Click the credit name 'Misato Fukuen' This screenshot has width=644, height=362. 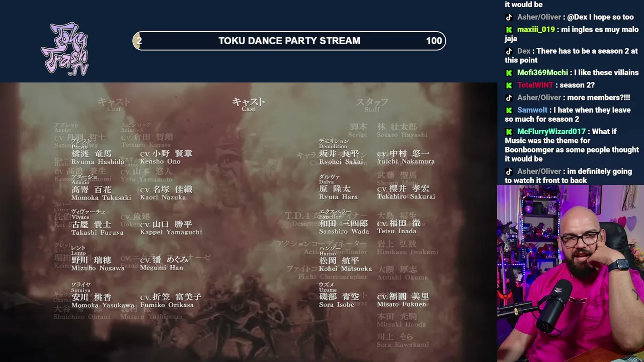click(x=402, y=304)
